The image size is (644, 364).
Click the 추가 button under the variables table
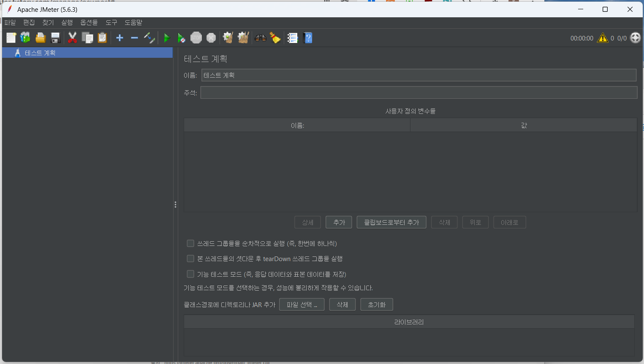click(339, 222)
